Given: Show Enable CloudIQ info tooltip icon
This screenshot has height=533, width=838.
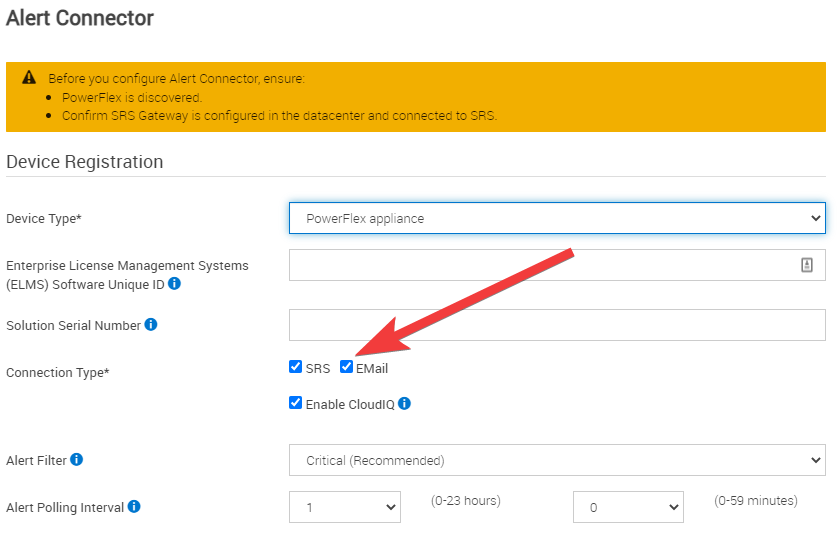Looking at the screenshot, I should 405,404.
